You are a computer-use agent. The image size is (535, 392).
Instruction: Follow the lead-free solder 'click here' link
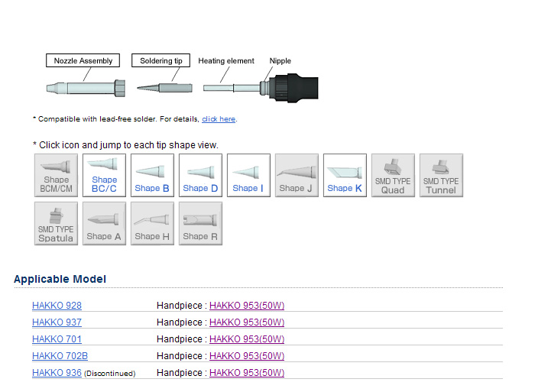[x=219, y=119]
